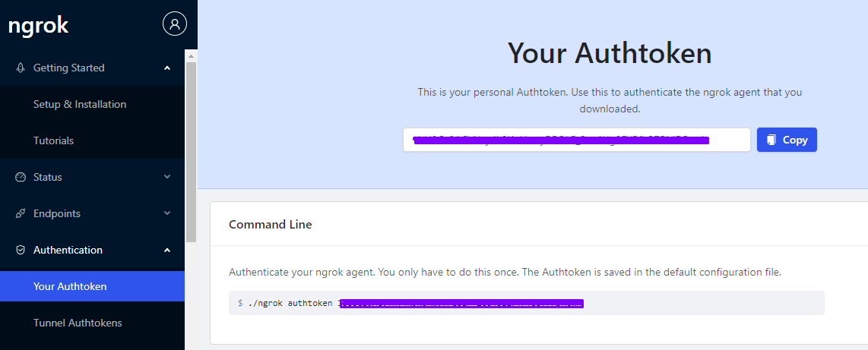
Task: Go to Tunnel Authtokens
Action: coord(78,323)
